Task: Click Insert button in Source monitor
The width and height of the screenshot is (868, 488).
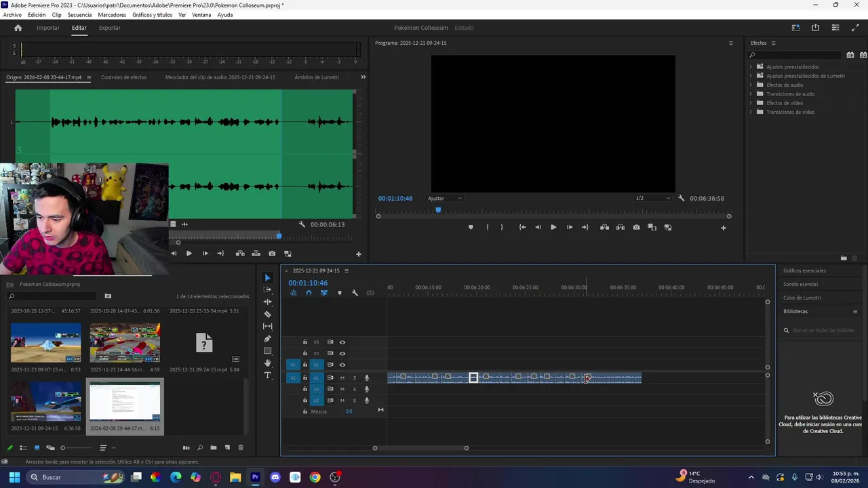Action: click(240, 253)
